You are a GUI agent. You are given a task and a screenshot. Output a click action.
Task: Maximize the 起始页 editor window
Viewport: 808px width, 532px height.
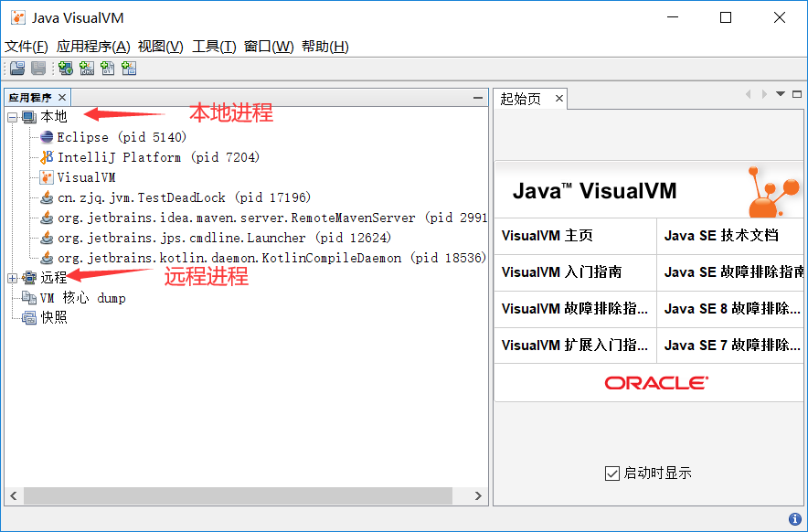(x=797, y=94)
